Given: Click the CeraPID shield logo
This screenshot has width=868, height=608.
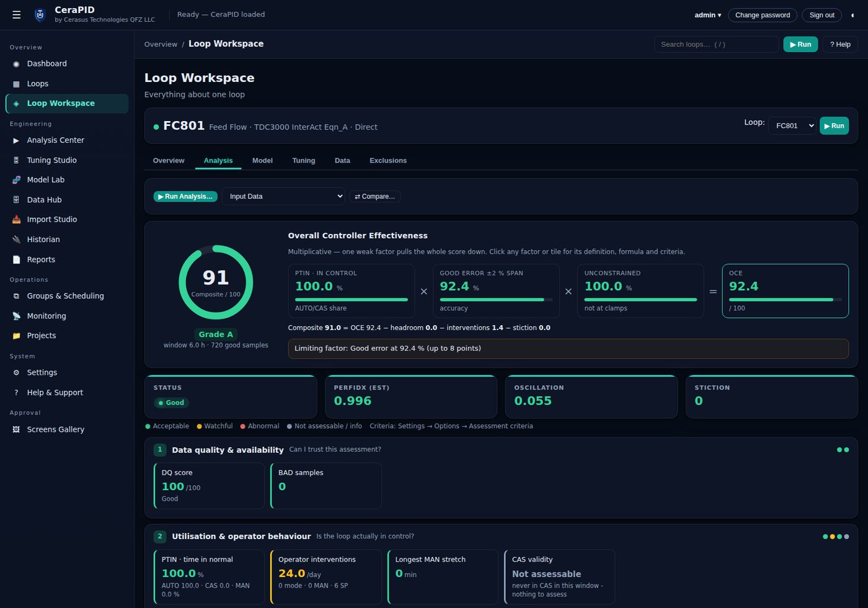Looking at the screenshot, I should pos(40,15).
